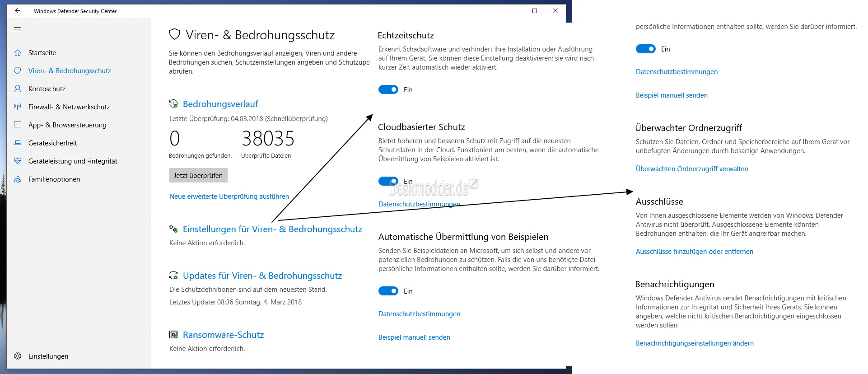Click the Ausschlüsse section heading
The height and width of the screenshot is (374, 868).
tap(659, 201)
